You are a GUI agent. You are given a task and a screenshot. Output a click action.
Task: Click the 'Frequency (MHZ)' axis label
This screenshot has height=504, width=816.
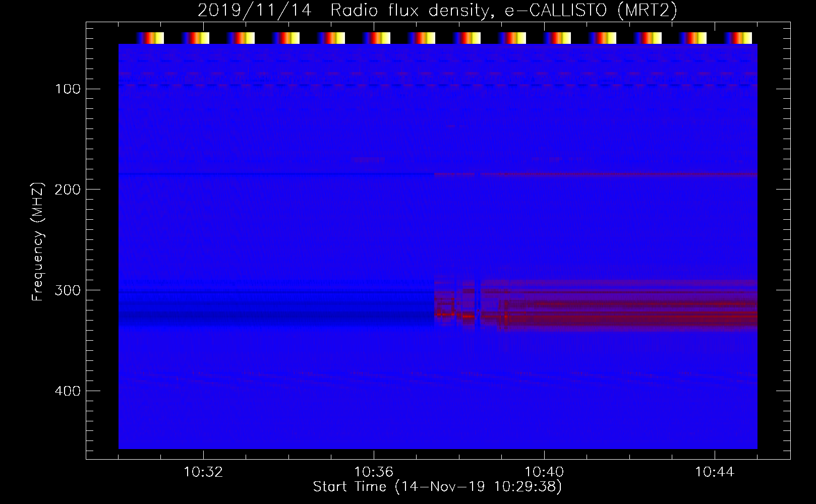tap(38, 241)
